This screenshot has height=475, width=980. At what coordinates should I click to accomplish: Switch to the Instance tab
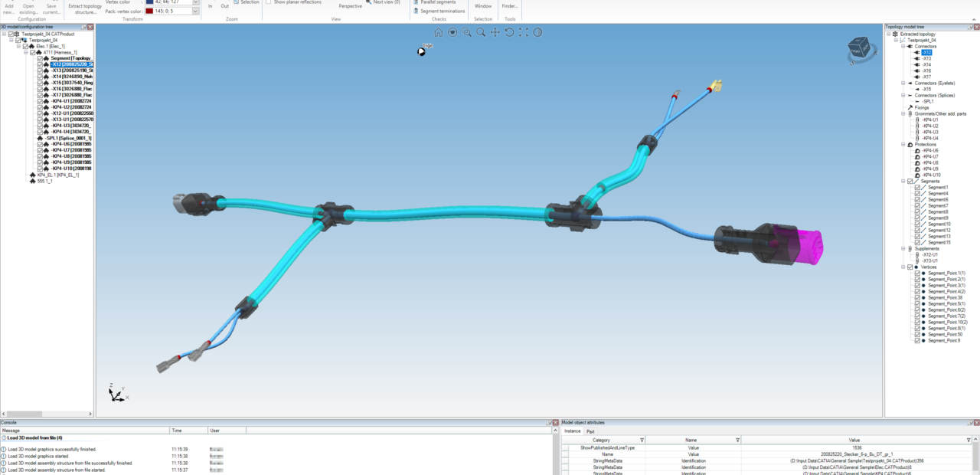click(573, 431)
